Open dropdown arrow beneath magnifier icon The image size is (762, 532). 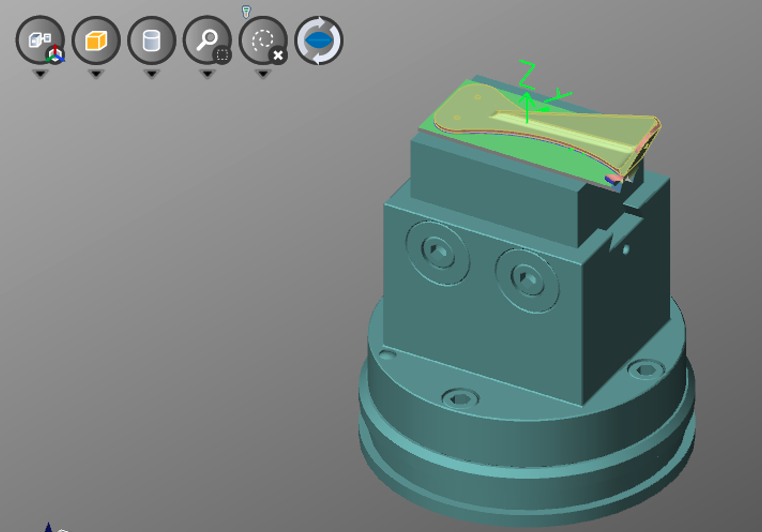coord(207,74)
